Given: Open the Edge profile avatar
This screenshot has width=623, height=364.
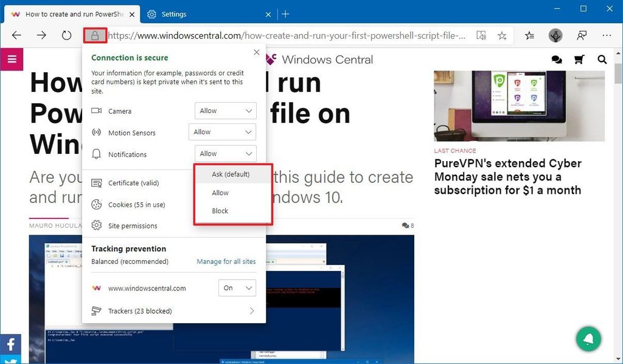Looking at the screenshot, I should (555, 35).
